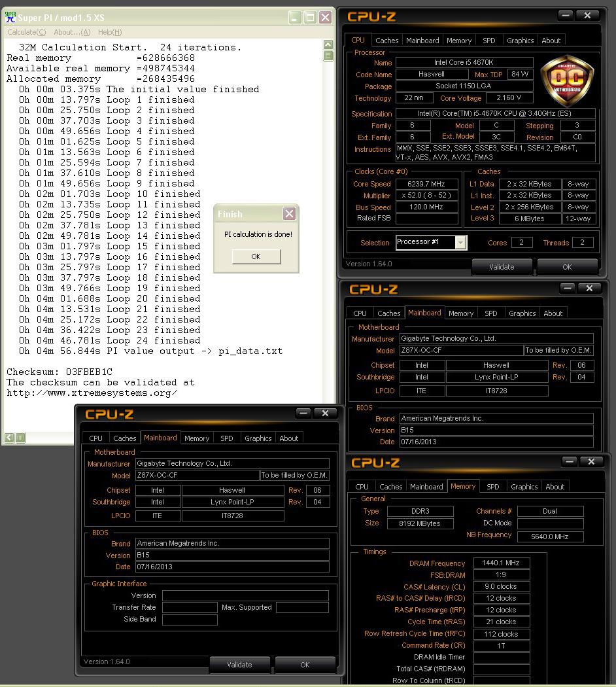
Task: Click the Loop 24 finished line in Super PI
Action: tap(109, 340)
